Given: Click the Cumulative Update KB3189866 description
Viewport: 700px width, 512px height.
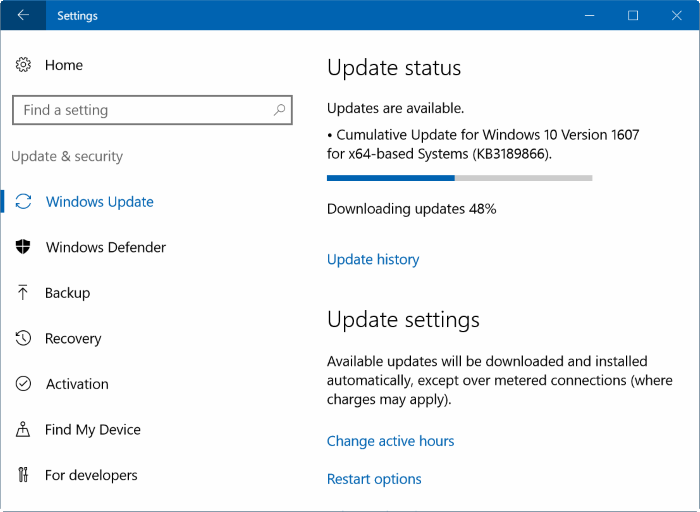Looking at the screenshot, I should pos(483,144).
